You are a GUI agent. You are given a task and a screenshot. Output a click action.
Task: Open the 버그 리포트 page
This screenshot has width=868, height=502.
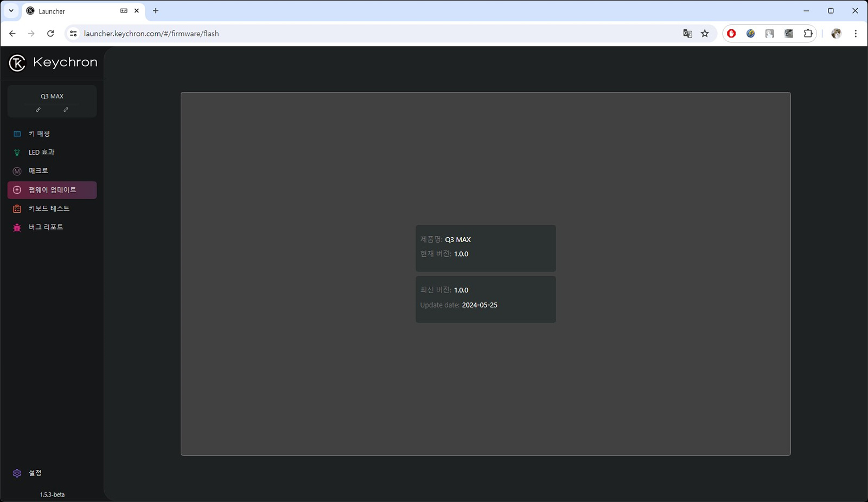pyautogui.click(x=52, y=227)
